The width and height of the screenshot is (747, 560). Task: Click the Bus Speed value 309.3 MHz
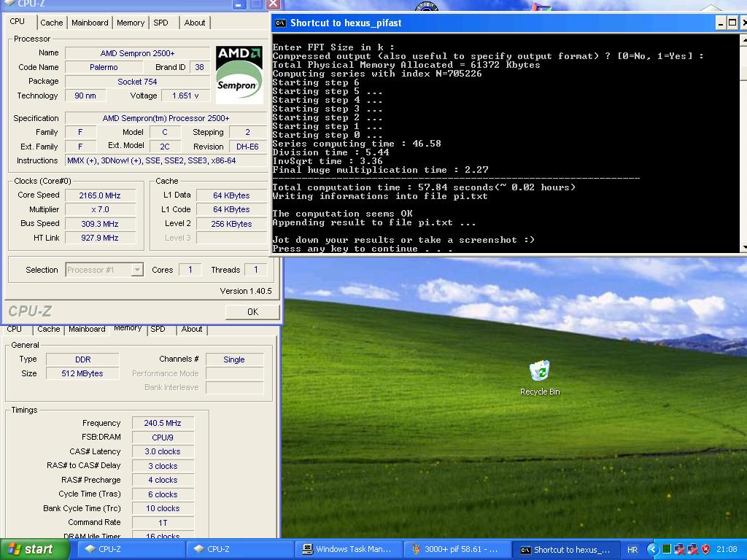pyautogui.click(x=100, y=224)
